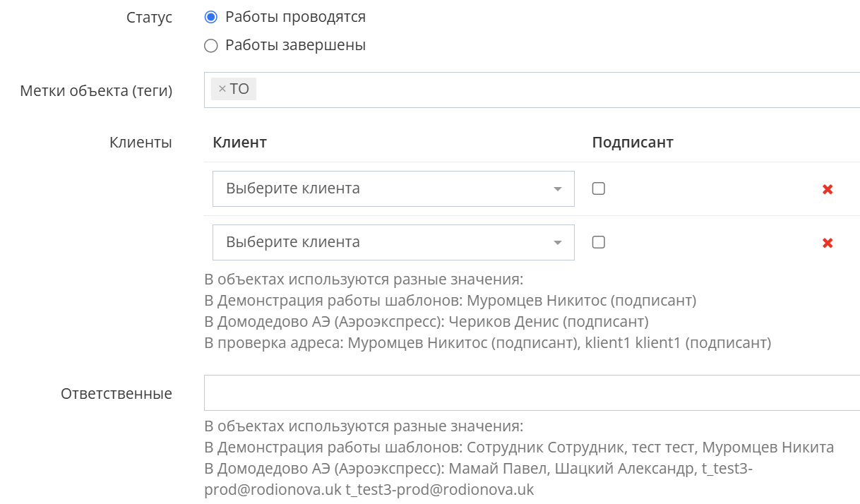Click the "Статус" field label
This screenshot has width=860, height=504.
click(149, 18)
